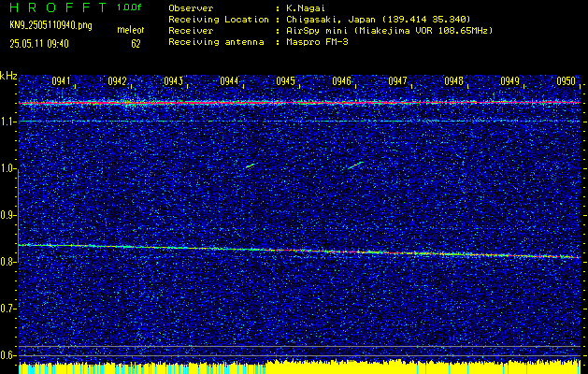Click time marker 0942
Image resolution: width=588 pixels, height=374 pixels.
click(x=117, y=81)
